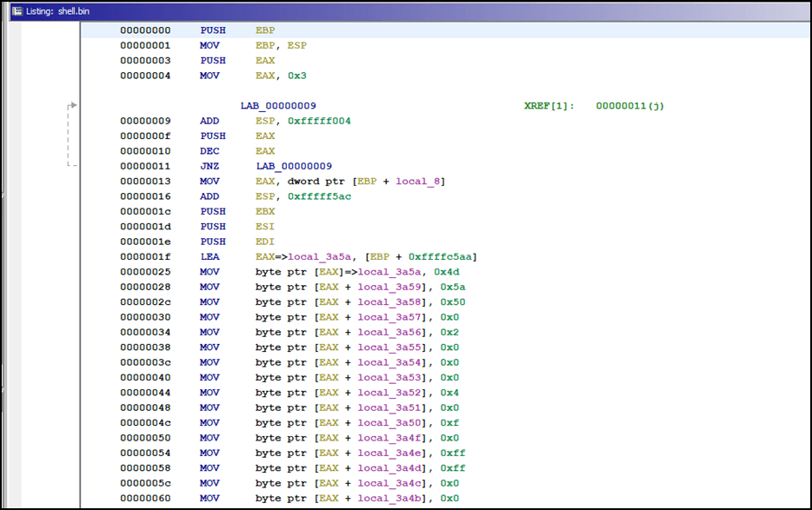This screenshot has width=812, height=510.
Task: Click the dashed flow line in left margin
Action: pos(68,136)
